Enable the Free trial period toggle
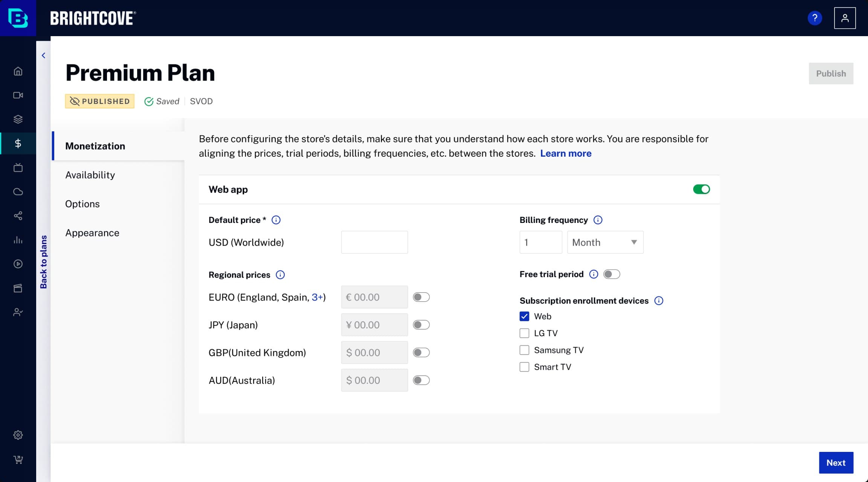This screenshot has height=482, width=868. pos(611,274)
